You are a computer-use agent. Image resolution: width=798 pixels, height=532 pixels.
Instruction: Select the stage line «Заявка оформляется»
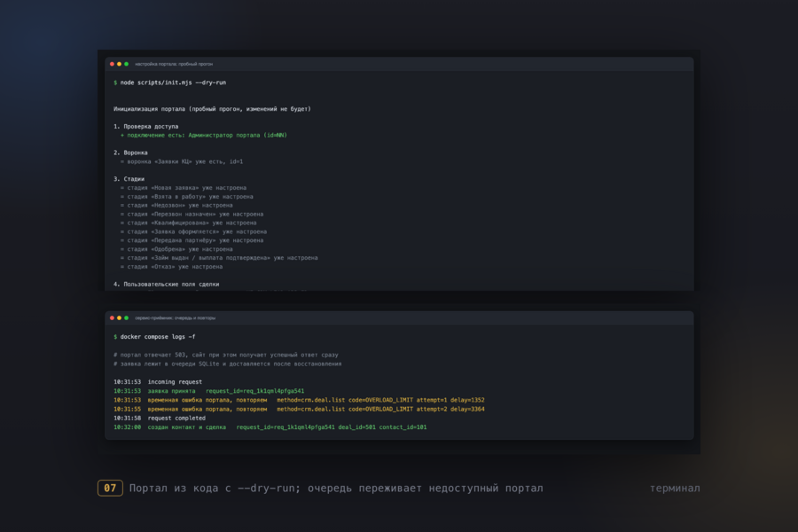193,231
